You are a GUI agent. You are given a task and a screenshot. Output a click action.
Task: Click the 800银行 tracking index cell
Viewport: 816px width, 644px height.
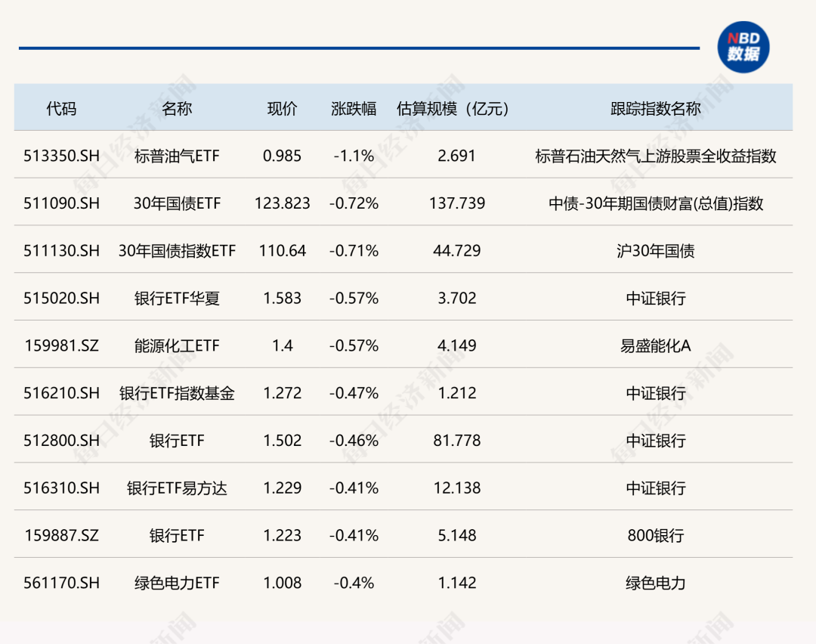click(x=655, y=536)
